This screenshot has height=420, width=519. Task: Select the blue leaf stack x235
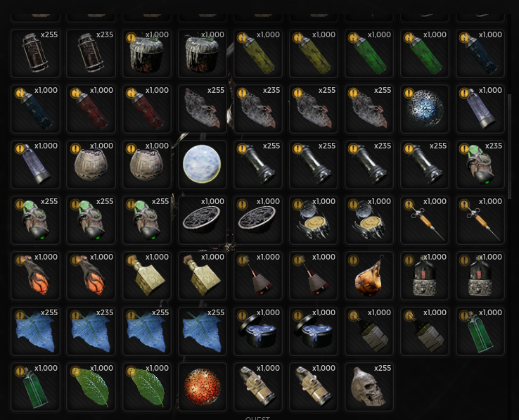point(91,331)
